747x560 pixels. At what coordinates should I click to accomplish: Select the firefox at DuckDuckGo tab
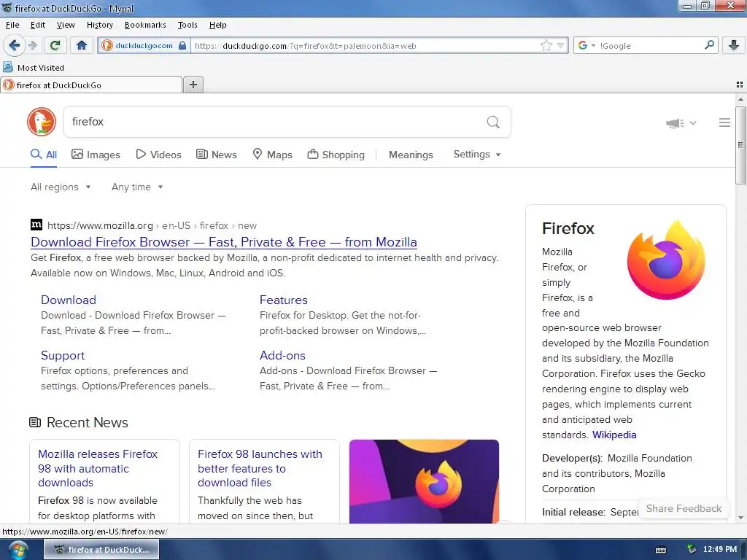[x=91, y=85]
